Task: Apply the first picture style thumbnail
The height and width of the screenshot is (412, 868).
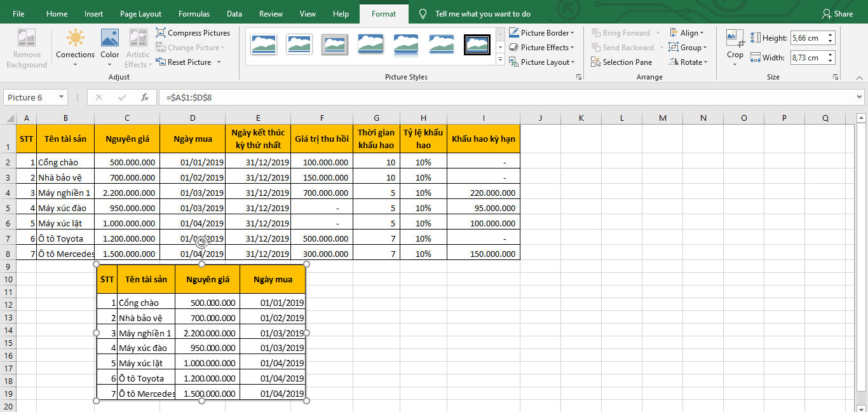Action: click(x=263, y=45)
